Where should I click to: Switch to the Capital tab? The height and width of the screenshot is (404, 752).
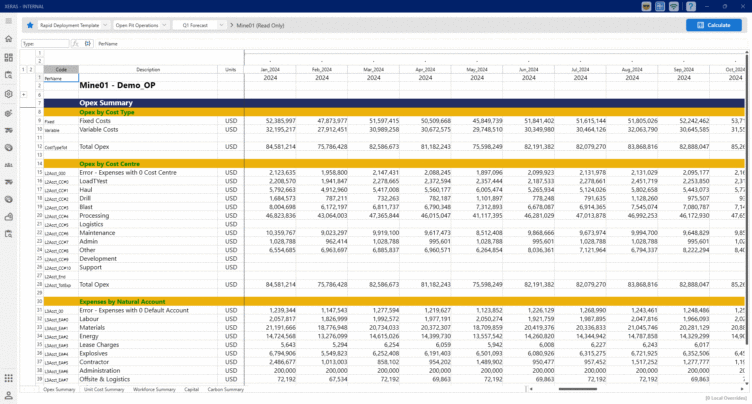click(x=191, y=390)
